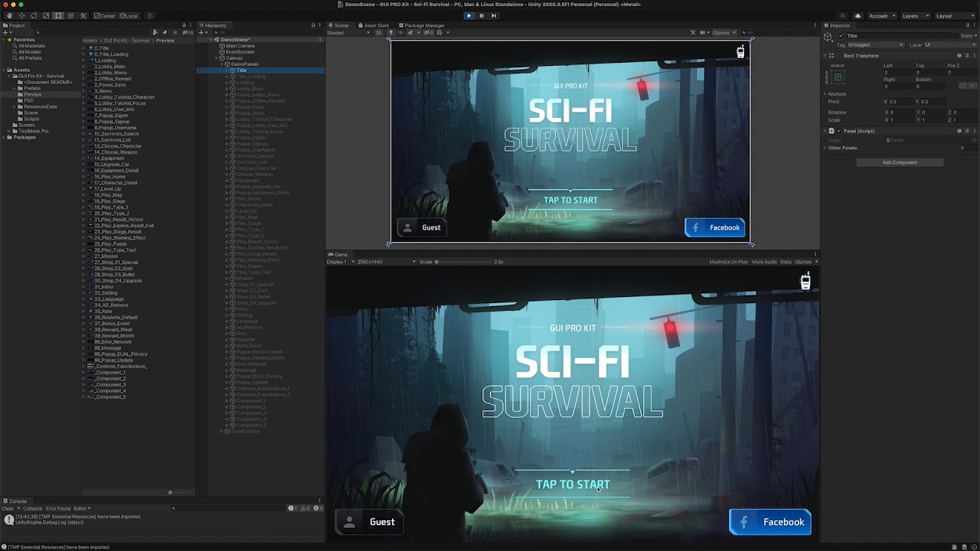Select Main Camera in the Hierarchy
Image resolution: width=980 pixels, height=551 pixels.
(240, 46)
